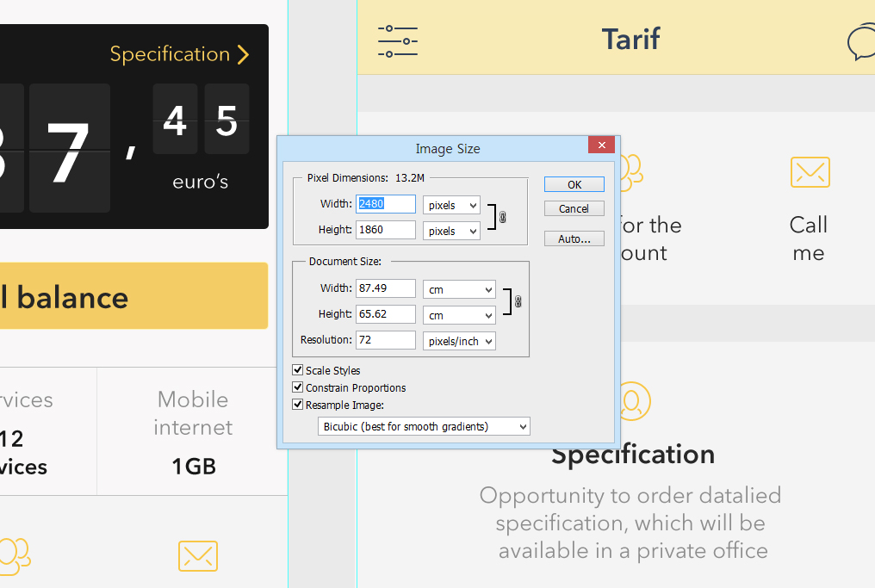Toggle the pixel dimensions chain link icon
This screenshot has height=588, width=875.
[503, 217]
